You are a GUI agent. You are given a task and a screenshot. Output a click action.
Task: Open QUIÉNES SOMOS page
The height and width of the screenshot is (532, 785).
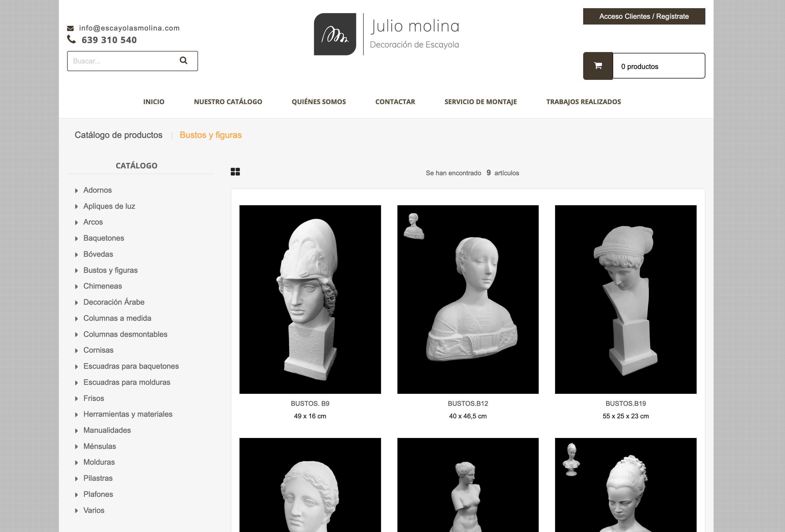pyautogui.click(x=319, y=102)
